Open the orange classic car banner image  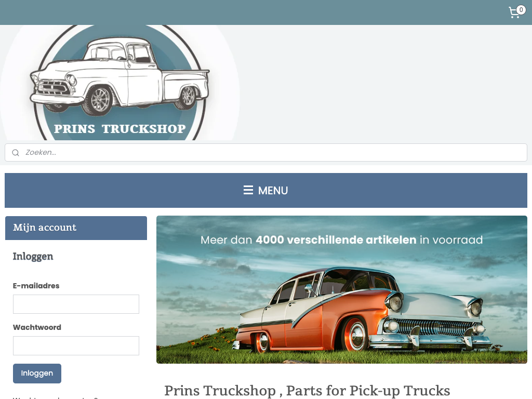coord(342,290)
